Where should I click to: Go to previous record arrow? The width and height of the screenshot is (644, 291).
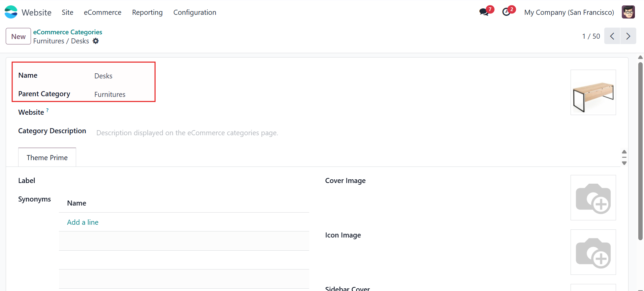click(x=612, y=36)
